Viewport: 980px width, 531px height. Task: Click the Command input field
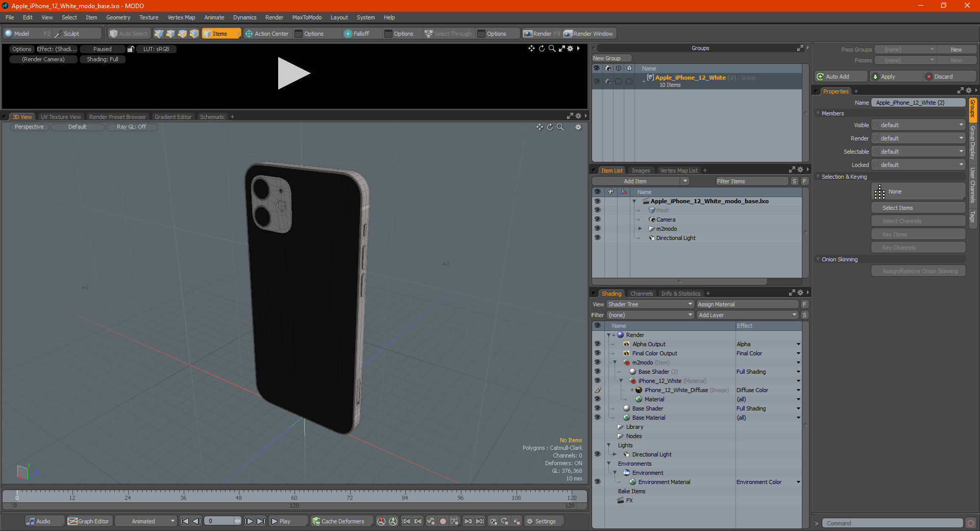892,523
